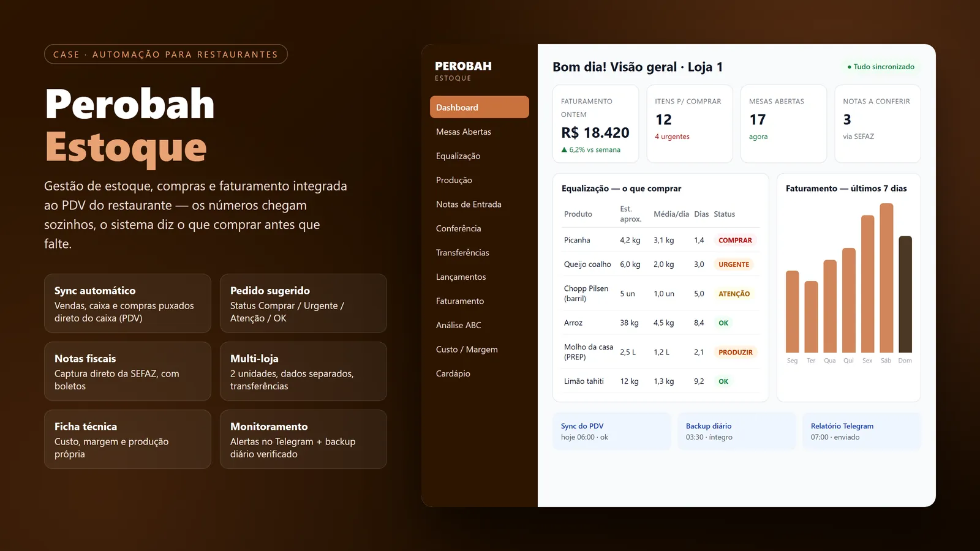Click the Média/dia column header
Viewport: 980px width, 551px height.
[671, 214]
